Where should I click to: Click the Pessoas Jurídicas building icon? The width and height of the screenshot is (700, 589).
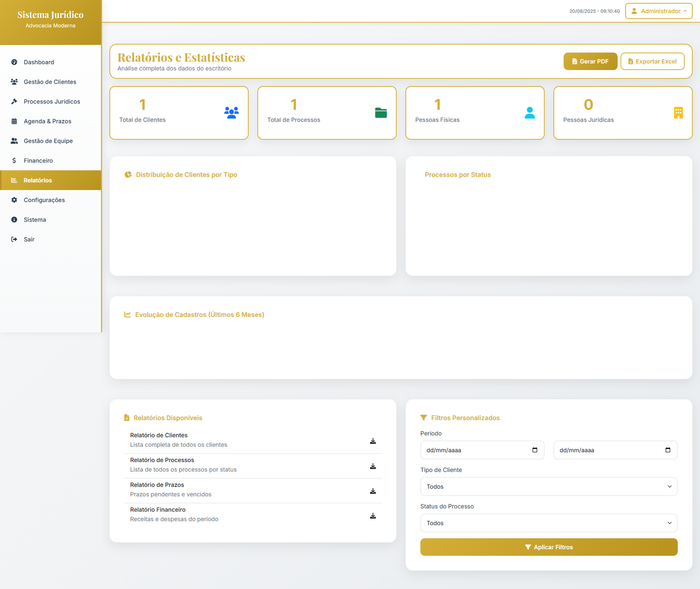coord(678,113)
